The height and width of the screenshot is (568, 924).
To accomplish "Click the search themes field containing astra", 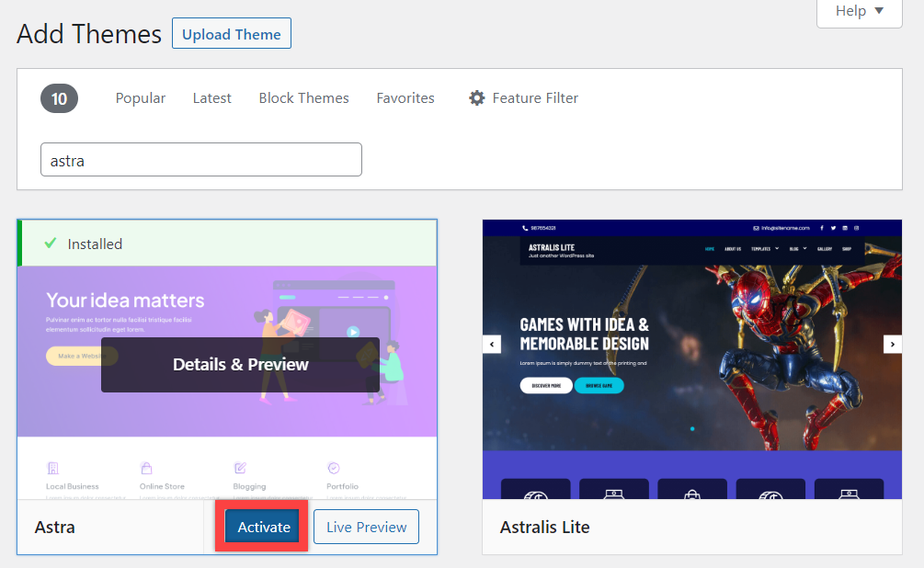I will [201, 160].
